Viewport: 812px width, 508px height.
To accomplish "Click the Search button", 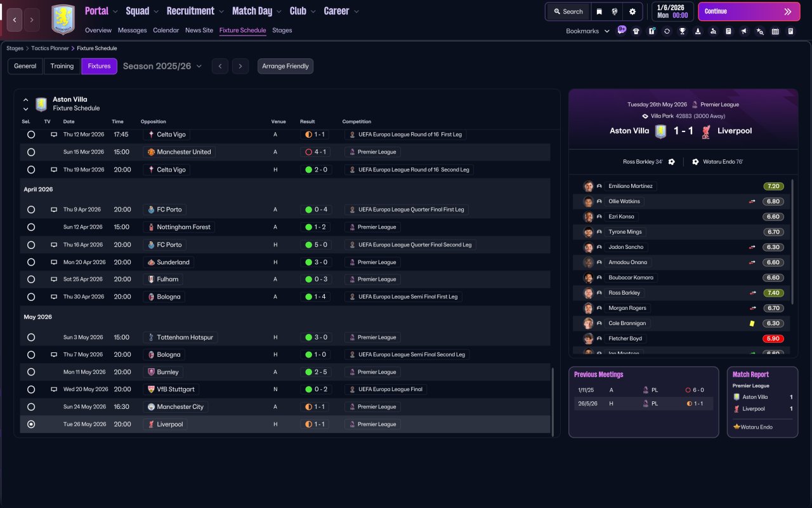I will 568,11.
